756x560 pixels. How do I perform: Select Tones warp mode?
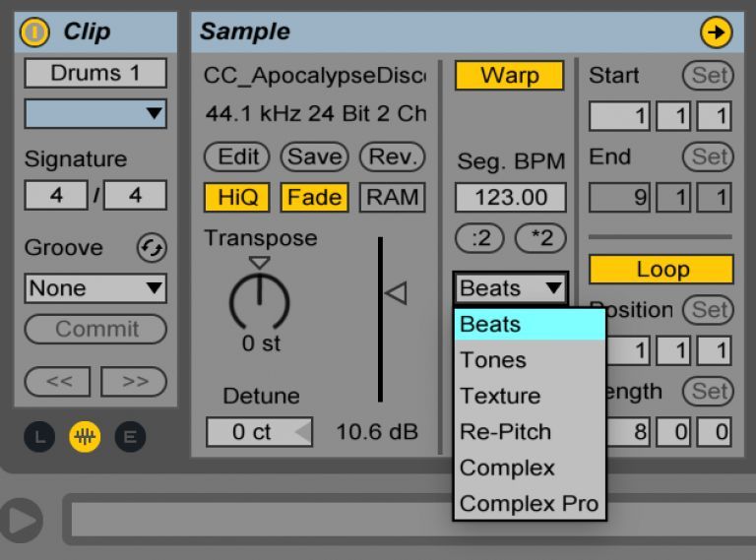click(x=530, y=360)
